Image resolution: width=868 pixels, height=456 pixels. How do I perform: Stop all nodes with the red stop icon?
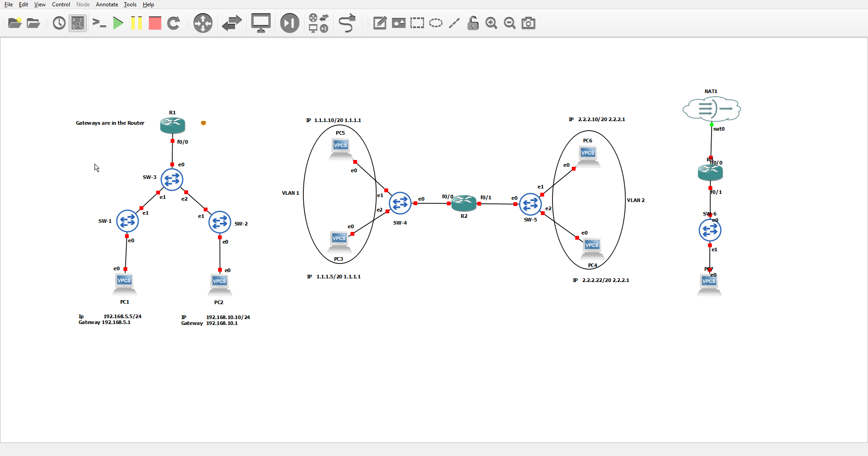155,23
